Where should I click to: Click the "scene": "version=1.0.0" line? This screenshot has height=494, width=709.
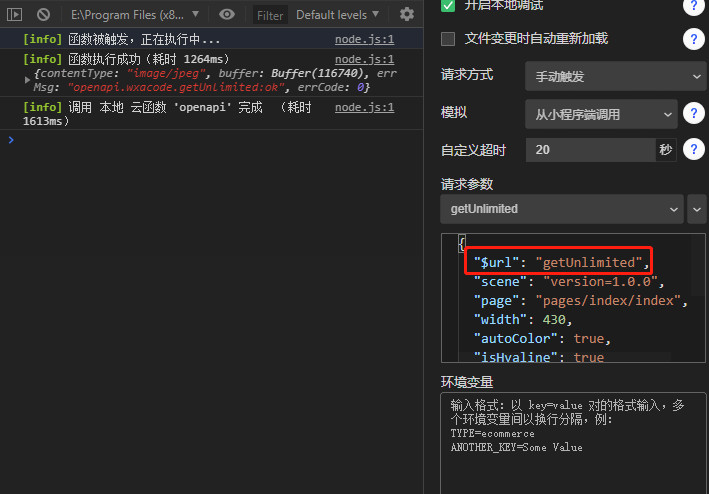point(569,282)
